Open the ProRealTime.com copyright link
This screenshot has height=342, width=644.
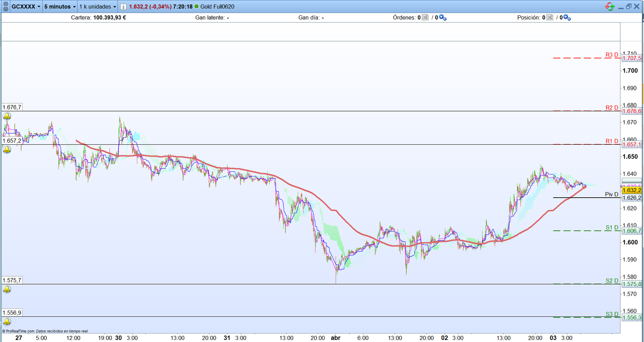(x=18, y=331)
